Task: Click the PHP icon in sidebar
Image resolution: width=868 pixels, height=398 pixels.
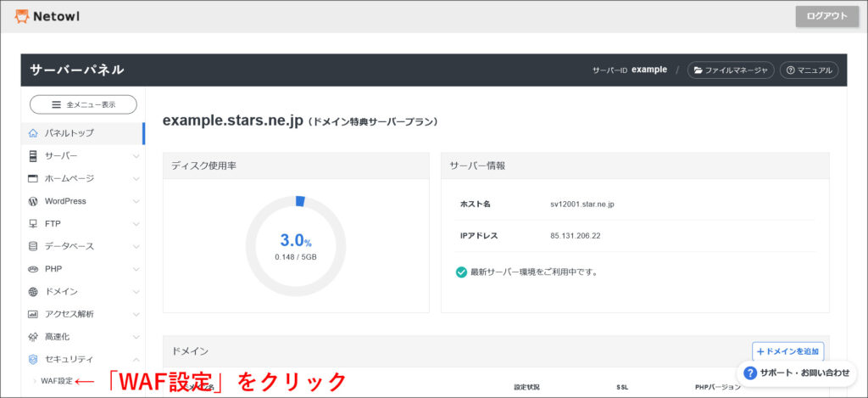Action: click(x=33, y=269)
